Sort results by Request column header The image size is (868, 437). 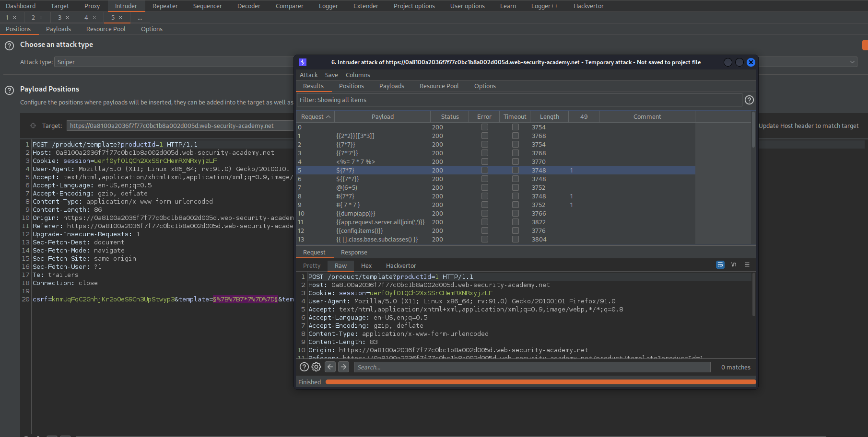(315, 116)
